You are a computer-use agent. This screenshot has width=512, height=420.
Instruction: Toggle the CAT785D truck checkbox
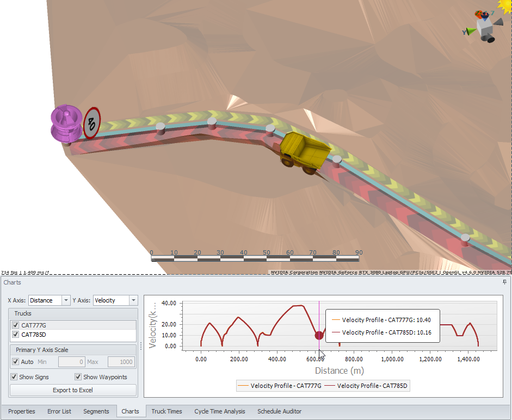coord(16,335)
